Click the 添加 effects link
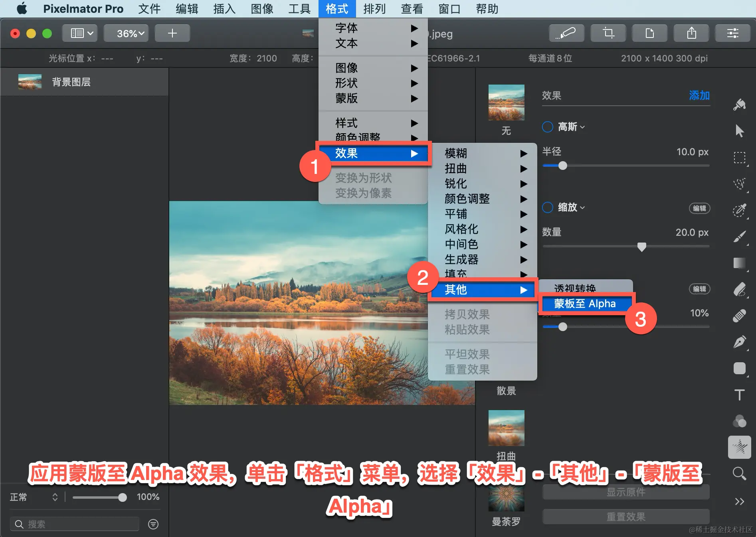This screenshot has width=756, height=537. coord(699,95)
